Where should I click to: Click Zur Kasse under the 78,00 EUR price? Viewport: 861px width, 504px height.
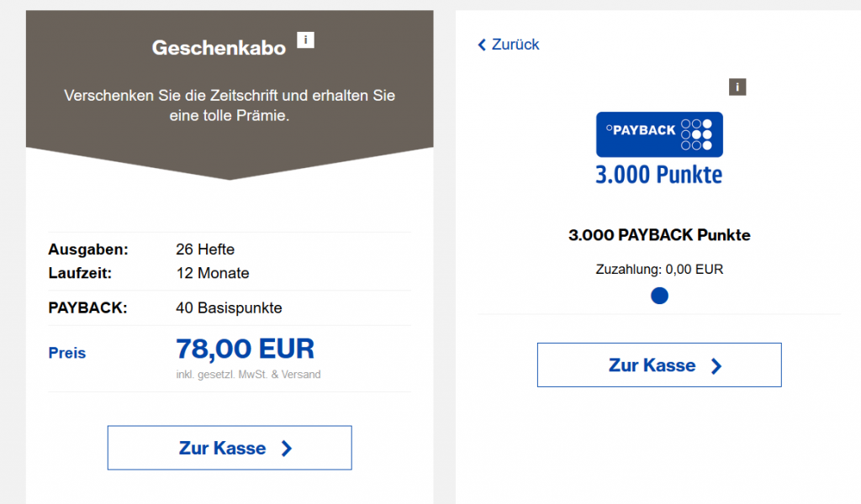pyautogui.click(x=230, y=448)
